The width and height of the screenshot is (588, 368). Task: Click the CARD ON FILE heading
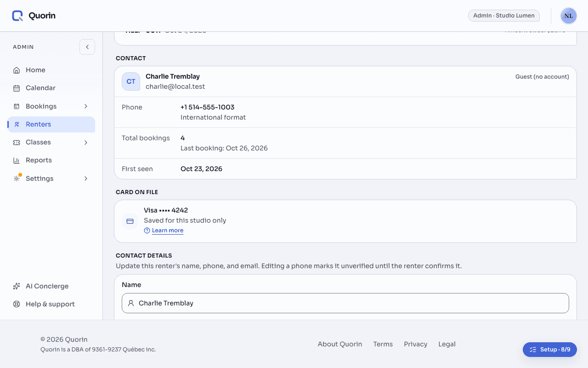pos(137,192)
